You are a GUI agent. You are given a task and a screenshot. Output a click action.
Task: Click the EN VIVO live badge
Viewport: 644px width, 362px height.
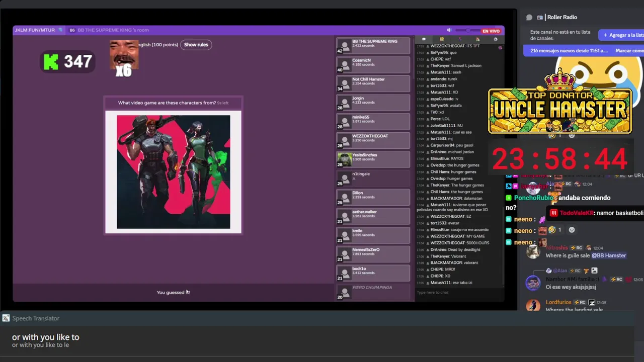pos(491,31)
